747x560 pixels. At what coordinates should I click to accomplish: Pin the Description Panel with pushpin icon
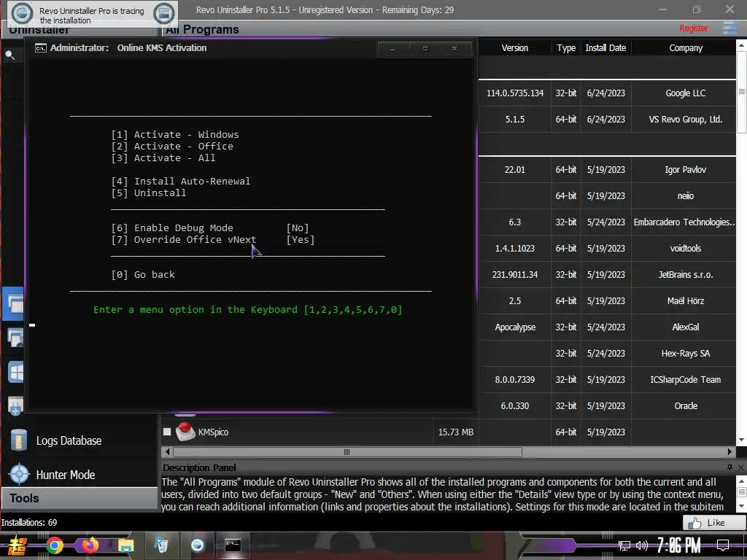(729, 467)
